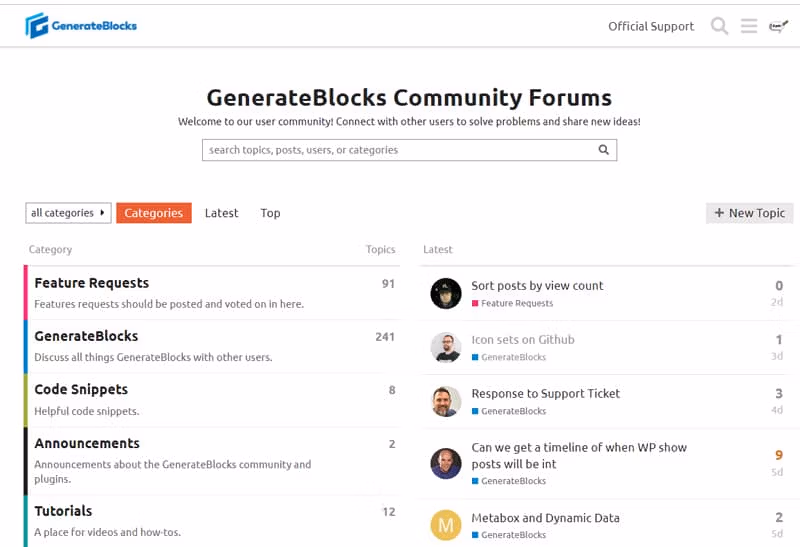Click Feature Requests tag under Sort posts topic
Viewport: 800px width, 547px height.
tap(512, 303)
